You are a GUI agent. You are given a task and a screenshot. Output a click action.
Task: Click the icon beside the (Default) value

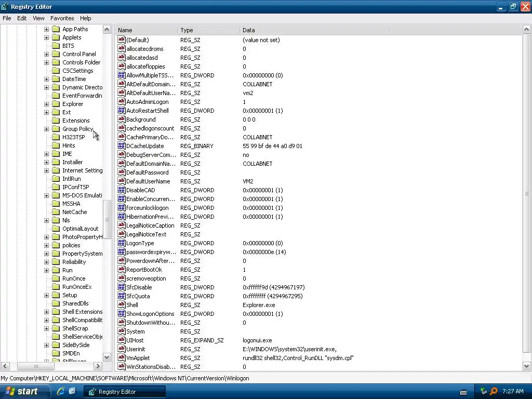click(122, 39)
